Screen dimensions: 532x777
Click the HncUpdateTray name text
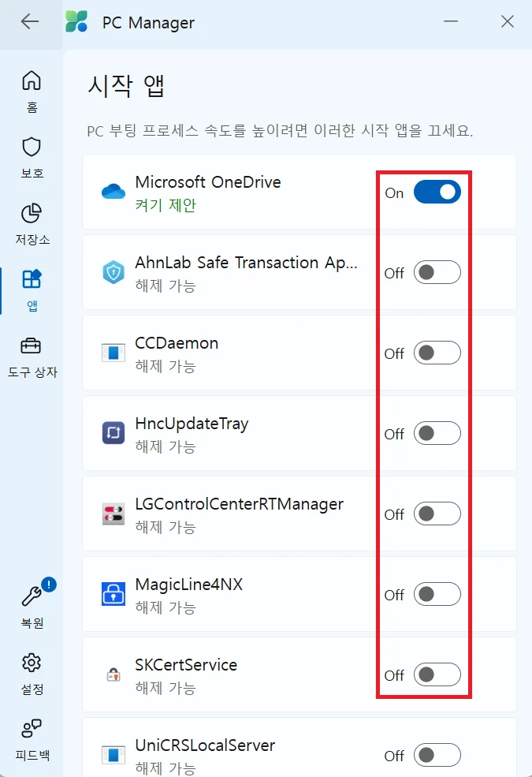pyautogui.click(x=192, y=424)
